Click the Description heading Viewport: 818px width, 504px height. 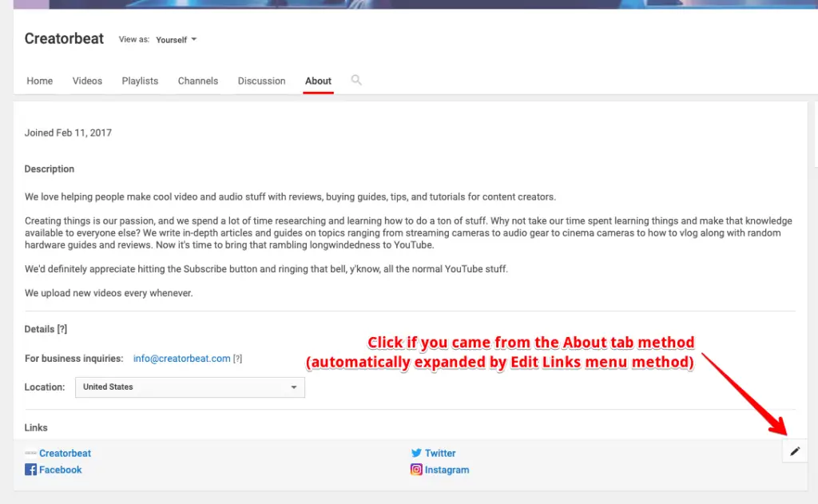[49, 169]
